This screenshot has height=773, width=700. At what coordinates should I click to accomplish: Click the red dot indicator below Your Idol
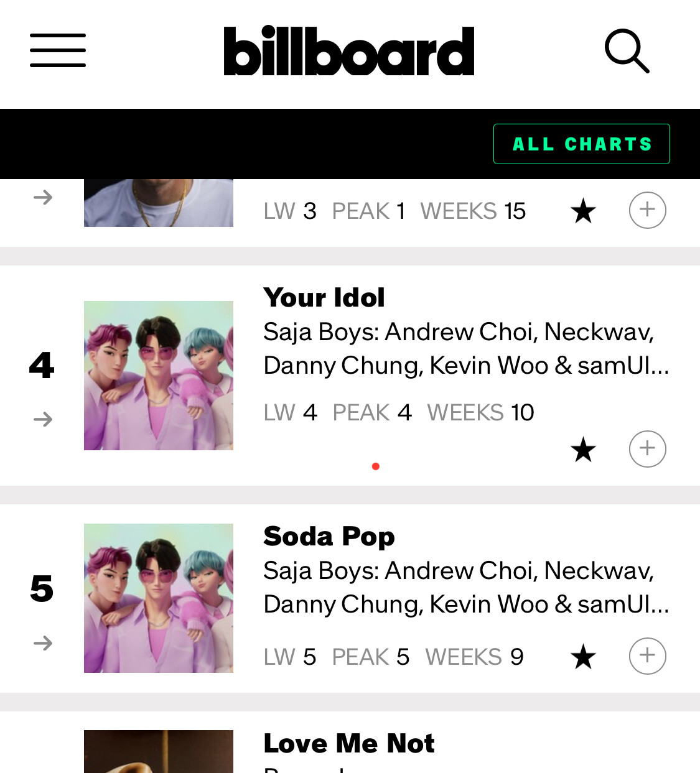pos(376,466)
